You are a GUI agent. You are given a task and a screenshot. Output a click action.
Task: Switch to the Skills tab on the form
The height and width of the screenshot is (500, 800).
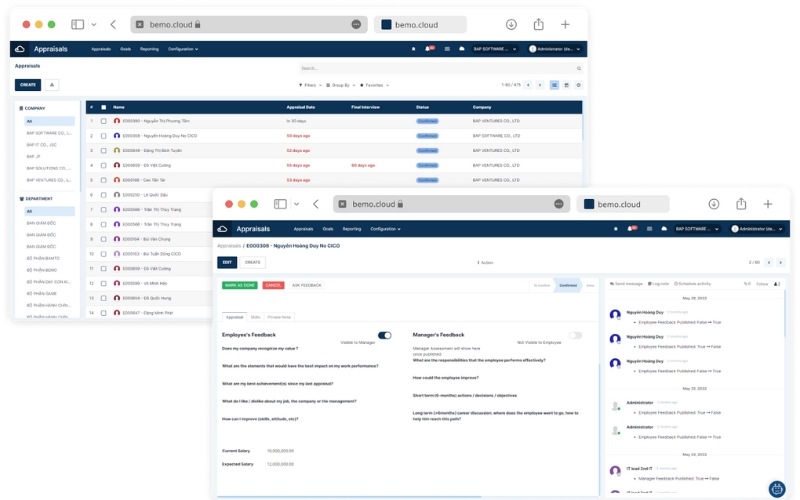255,317
